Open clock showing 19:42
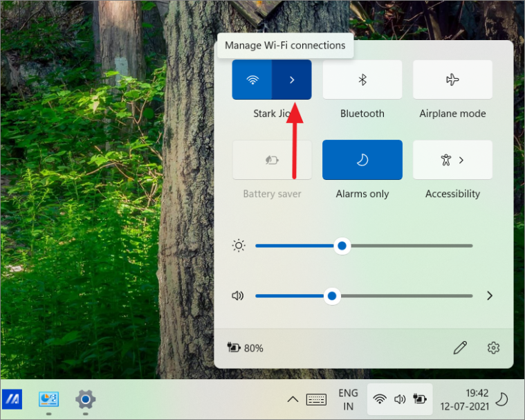The width and height of the screenshot is (525, 420). 464,399
